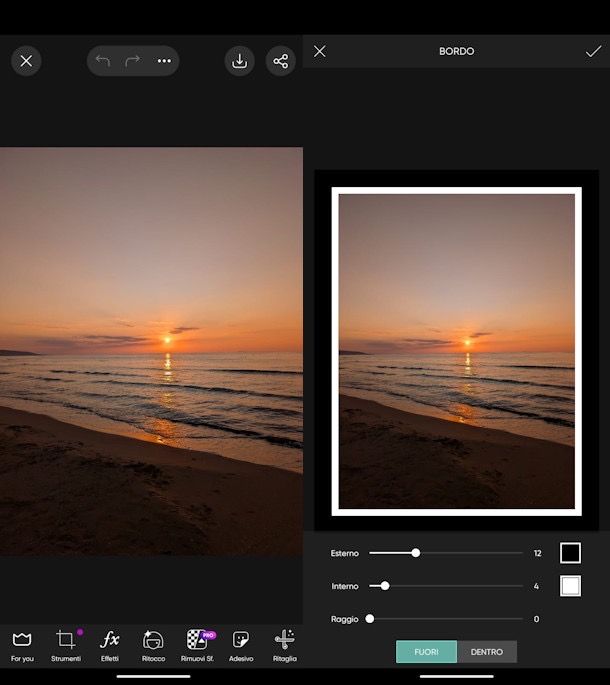Tap the share icon
This screenshot has height=685, width=610.
pyautogui.click(x=280, y=61)
